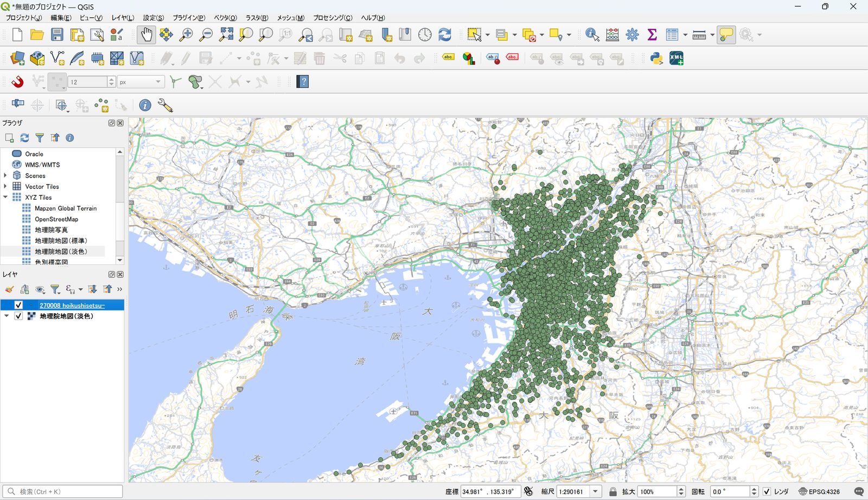Toggle the snapping magnet icon
868x500 pixels.
click(17, 82)
